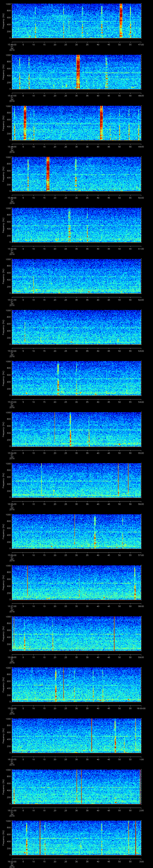Select the "15:53:00" start time label
Viewport: 153px width, 868px height.
click(x=12, y=402)
